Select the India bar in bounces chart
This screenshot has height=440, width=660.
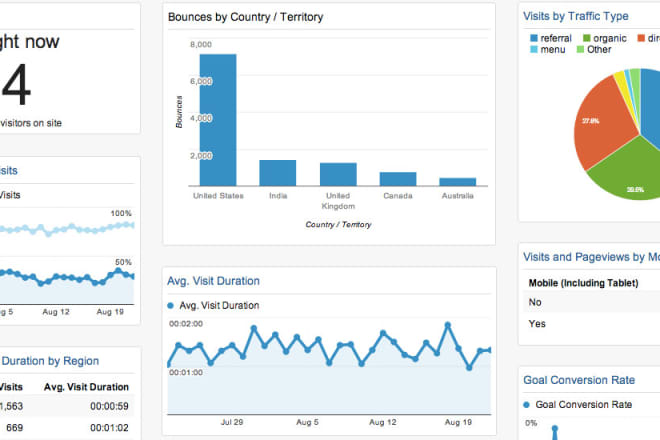(277, 173)
